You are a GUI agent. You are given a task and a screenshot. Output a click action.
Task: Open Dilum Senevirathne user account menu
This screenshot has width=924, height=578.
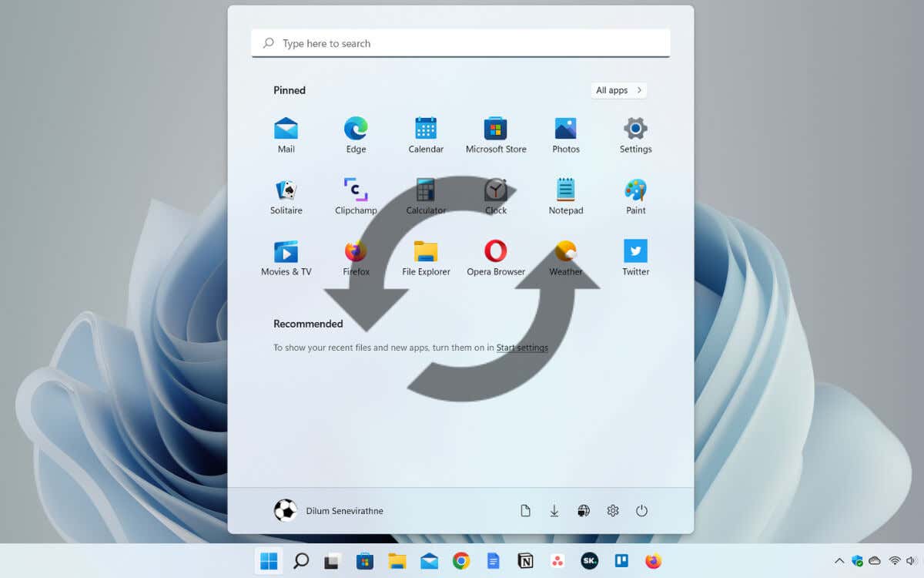[329, 510]
